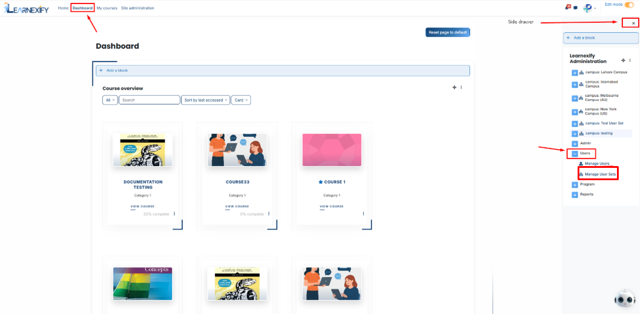
Task: Open Manage Users link
Action: [597, 163]
